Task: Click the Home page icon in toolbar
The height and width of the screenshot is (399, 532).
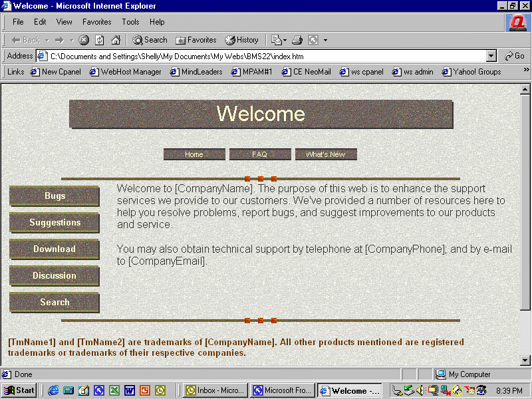Action: 116,40
